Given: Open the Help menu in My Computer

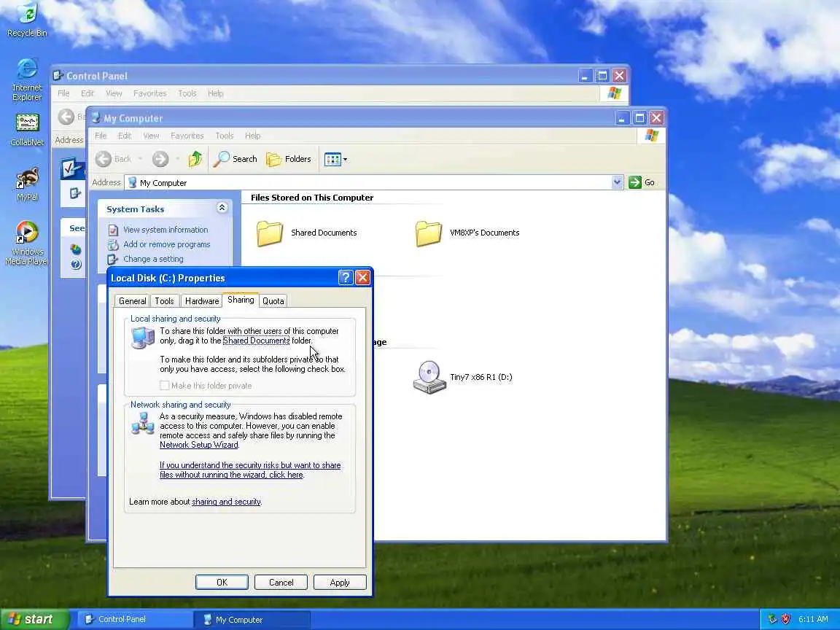Looking at the screenshot, I should [x=253, y=136].
